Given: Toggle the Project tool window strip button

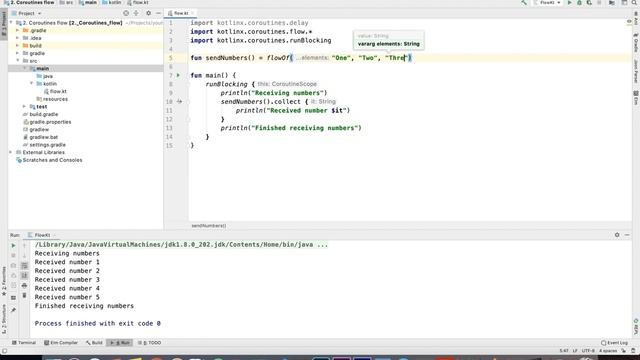Looking at the screenshot, I should [4, 25].
